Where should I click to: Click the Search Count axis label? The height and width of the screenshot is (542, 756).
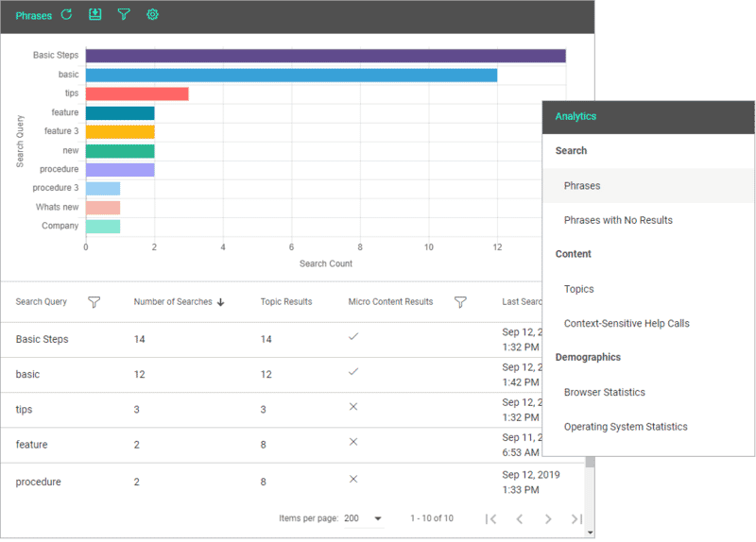[x=325, y=263]
